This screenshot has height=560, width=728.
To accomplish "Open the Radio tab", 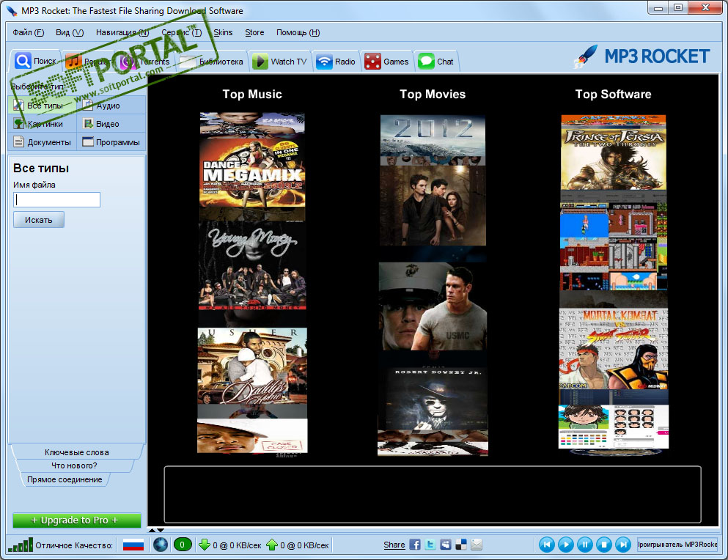I will point(336,62).
